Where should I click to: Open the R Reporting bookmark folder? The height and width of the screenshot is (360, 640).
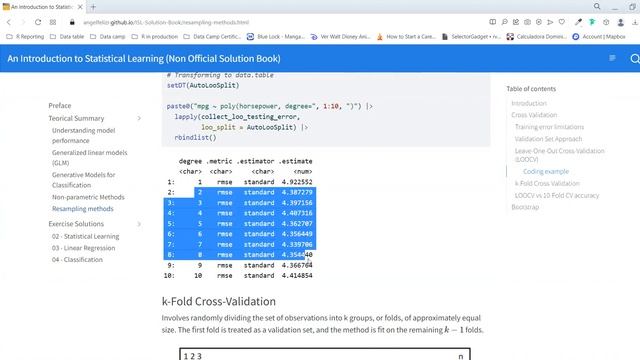(x=25, y=37)
